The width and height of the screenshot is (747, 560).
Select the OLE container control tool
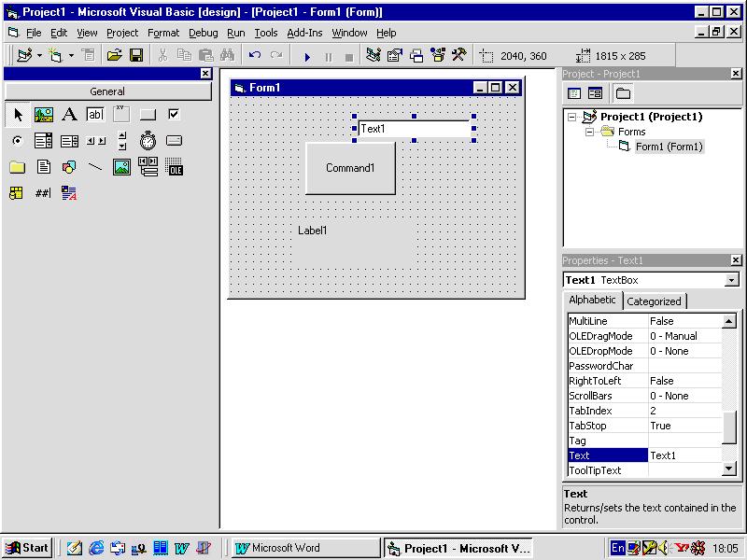pyautogui.click(x=174, y=167)
